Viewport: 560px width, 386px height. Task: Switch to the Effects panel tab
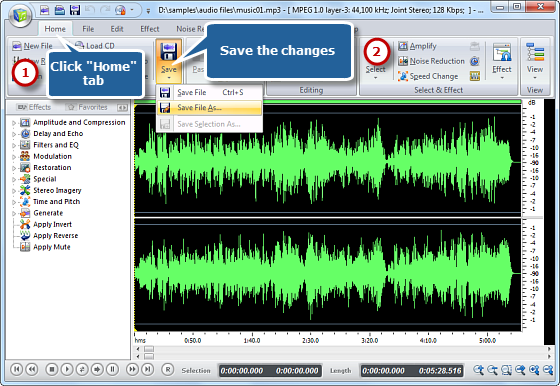[x=35, y=107]
